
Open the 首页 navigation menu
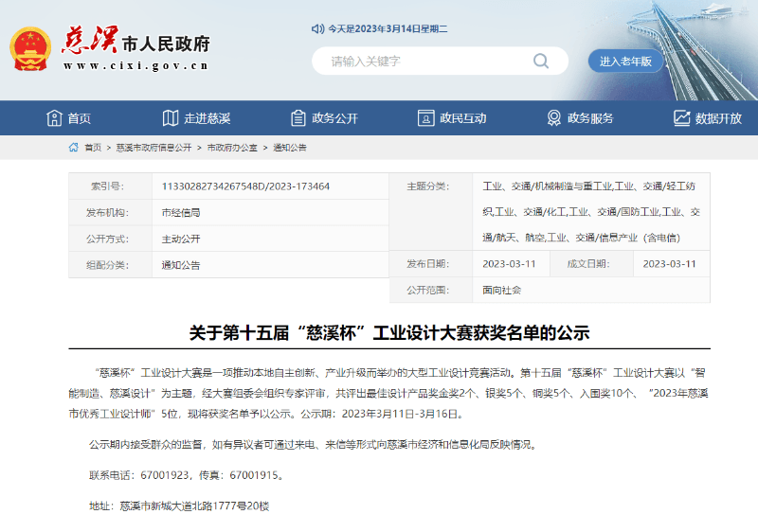click(68, 118)
